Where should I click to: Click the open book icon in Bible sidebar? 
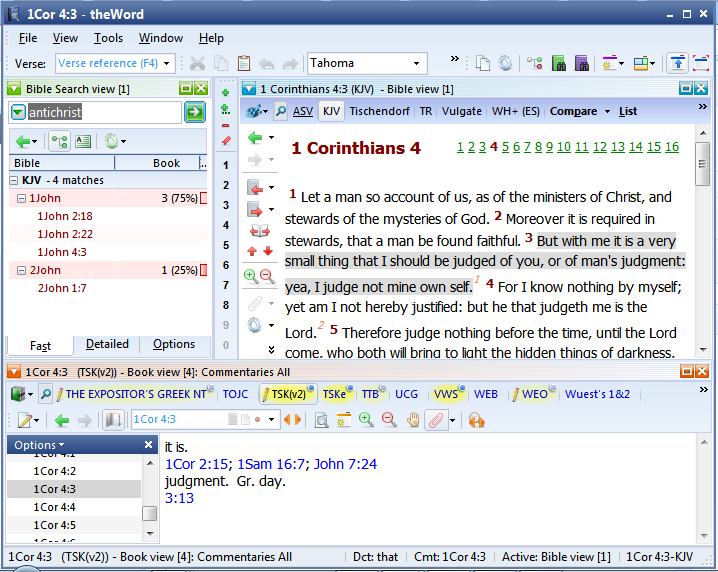(x=259, y=230)
